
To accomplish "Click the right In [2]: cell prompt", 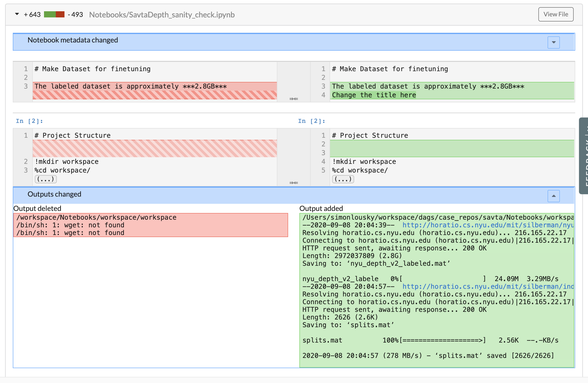I will point(311,121).
